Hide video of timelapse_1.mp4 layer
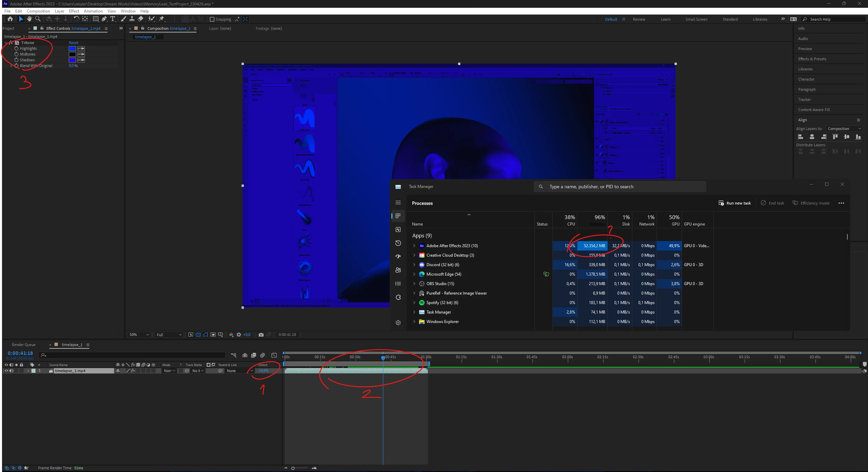 click(x=6, y=371)
